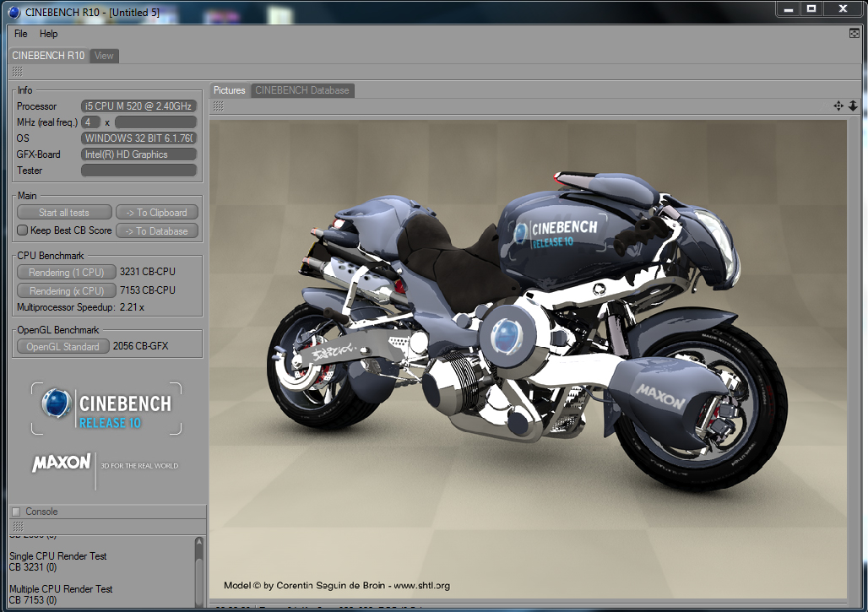Click the layout icon at right of menu bar
Viewport: 868px width, 612px height.
click(854, 34)
